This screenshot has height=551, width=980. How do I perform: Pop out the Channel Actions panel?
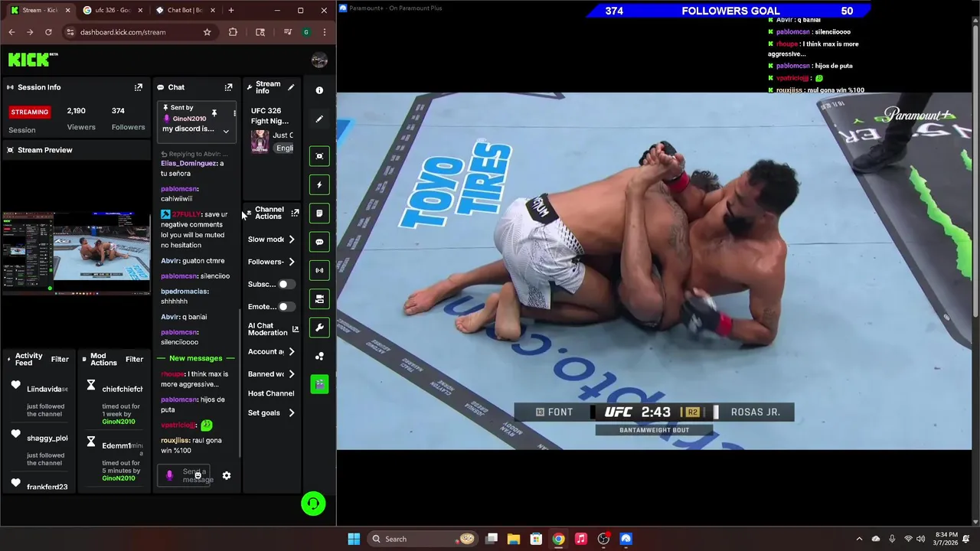pyautogui.click(x=295, y=213)
